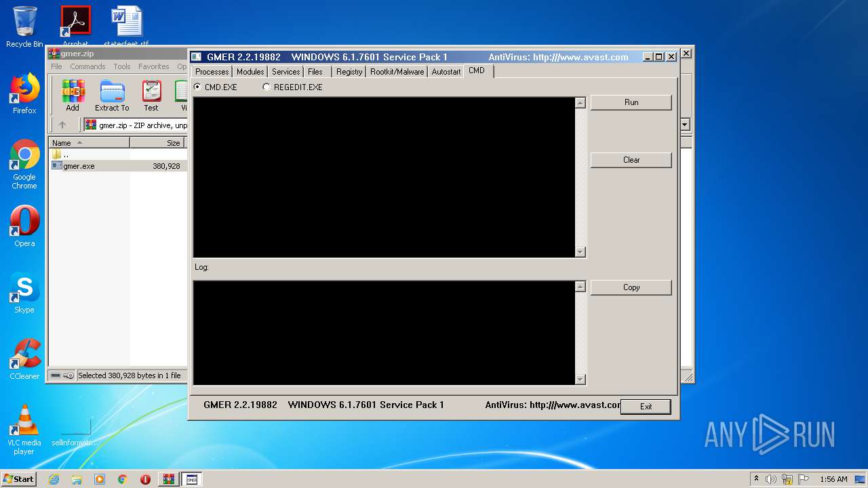Switch to the Services tab
The width and height of the screenshot is (868, 488).
[x=286, y=72]
